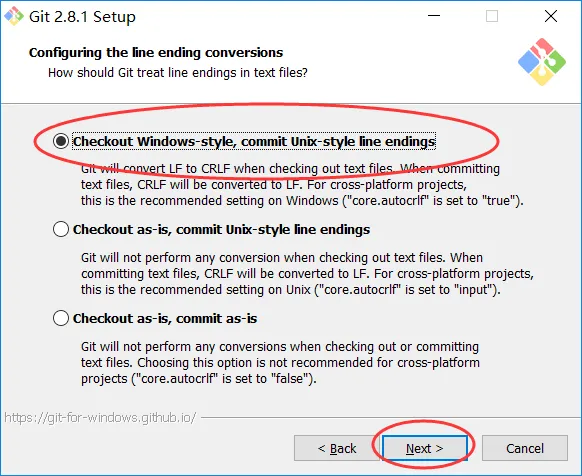Click the 'Checkout as-is, commit as-is' label text
The image size is (582, 476).
click(165, 318)
